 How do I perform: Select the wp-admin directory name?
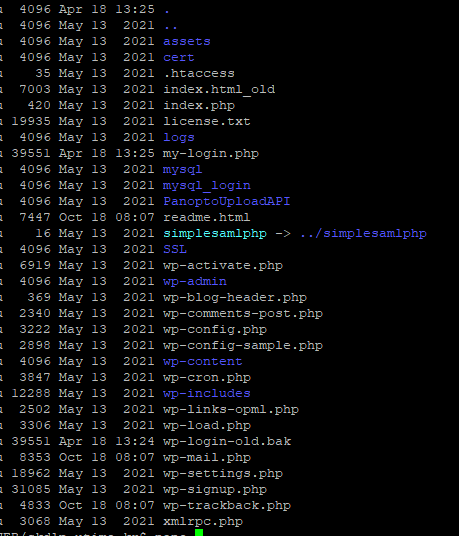pyautogui.click(x=195, y=281)
